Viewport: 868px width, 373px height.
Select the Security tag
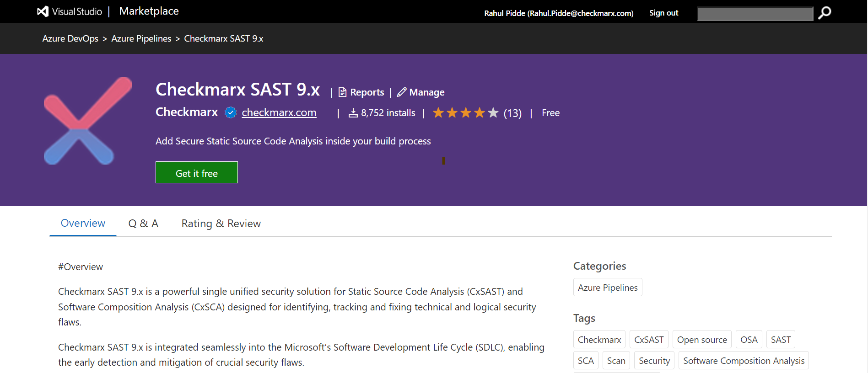coord(654,360)
